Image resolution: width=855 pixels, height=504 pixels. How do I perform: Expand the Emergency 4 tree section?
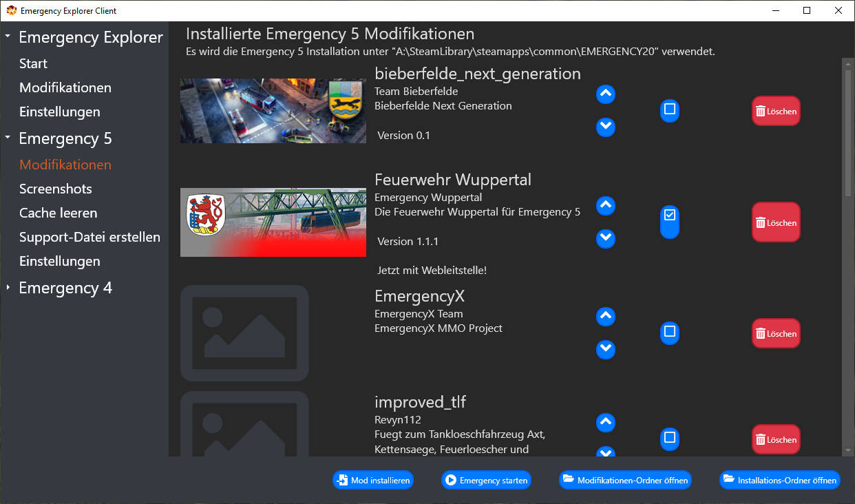pyautogui.click(x=8, y=287)
